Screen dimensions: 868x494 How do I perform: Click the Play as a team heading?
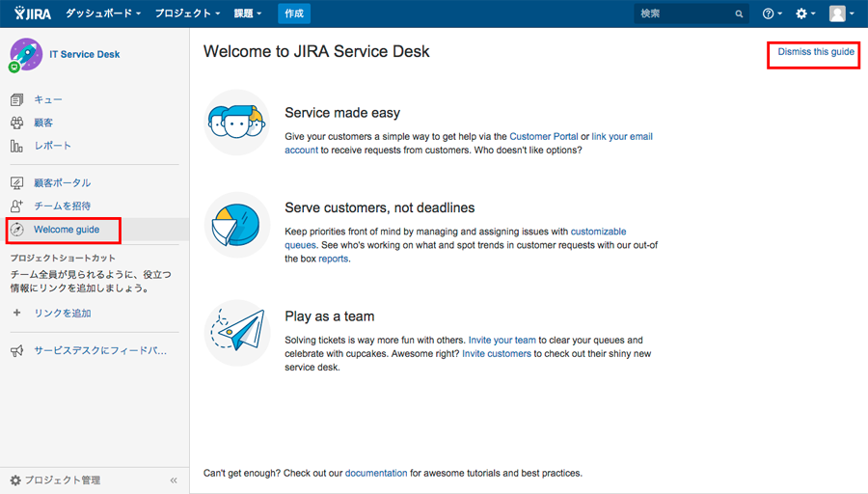click(x=330, y=316)
